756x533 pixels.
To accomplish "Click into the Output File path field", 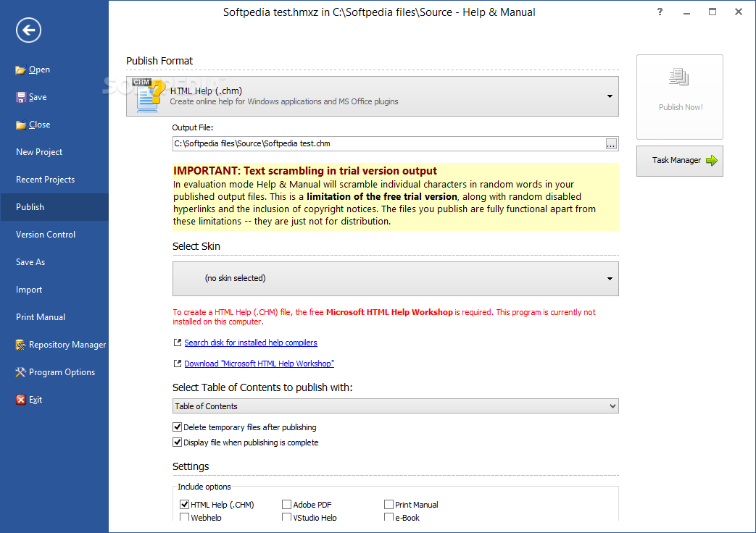I will click(x=389, y=143).
